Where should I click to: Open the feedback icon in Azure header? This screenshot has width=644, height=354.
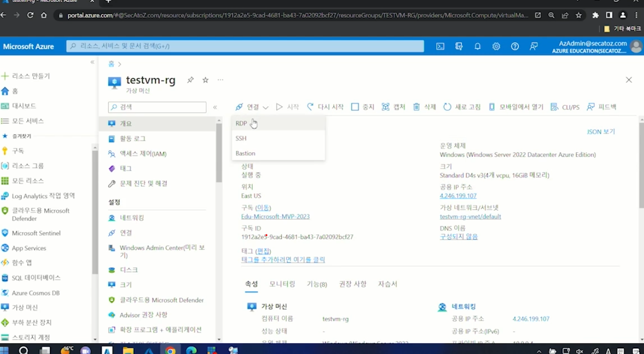(x=534, y=46)
